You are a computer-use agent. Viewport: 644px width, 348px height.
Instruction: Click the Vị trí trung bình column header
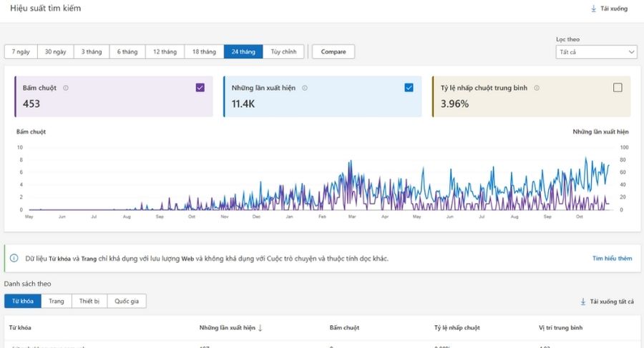coord(560,328)
